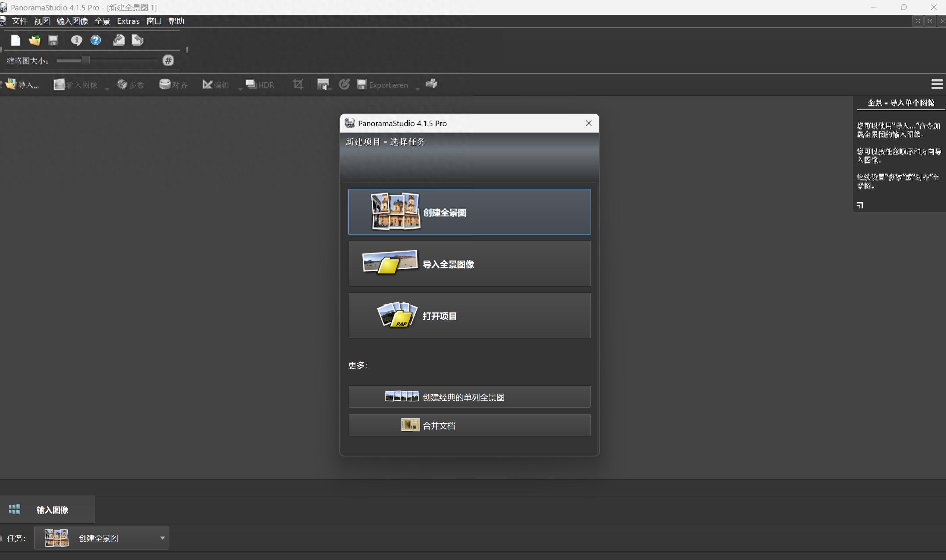Click the printer icon in toolbar
Viewport: 946px width, 560px height.
(431, 84)
